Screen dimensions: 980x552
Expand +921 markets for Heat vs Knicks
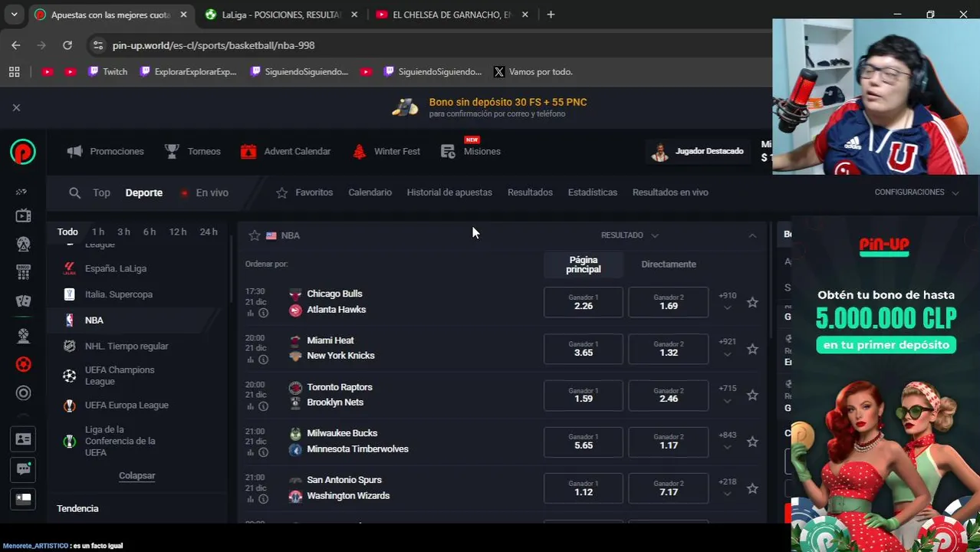727,348
